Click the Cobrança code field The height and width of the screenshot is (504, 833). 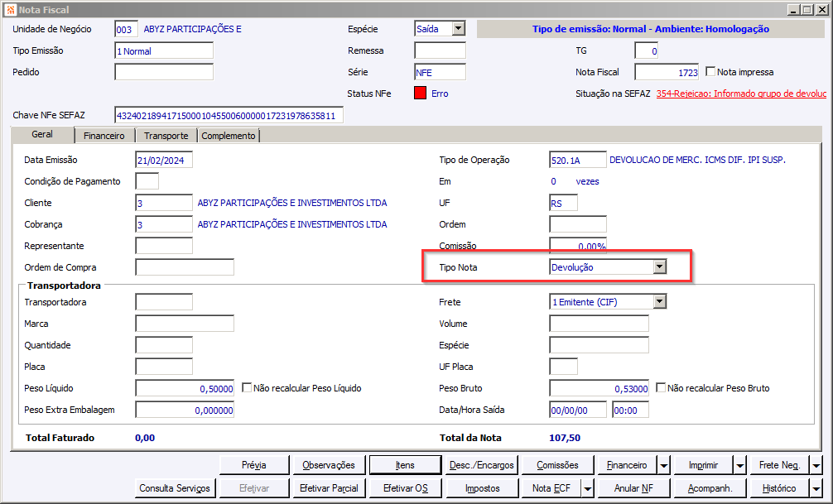pyautogui.click(x=164, y=224)
